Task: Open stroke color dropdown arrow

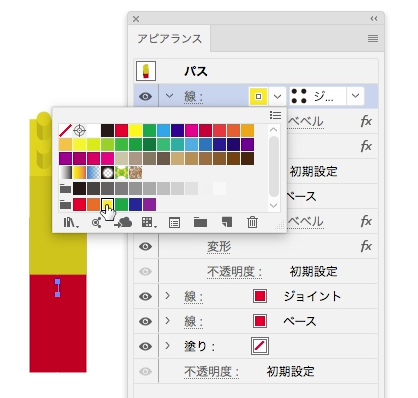Action: coord(277,96)
